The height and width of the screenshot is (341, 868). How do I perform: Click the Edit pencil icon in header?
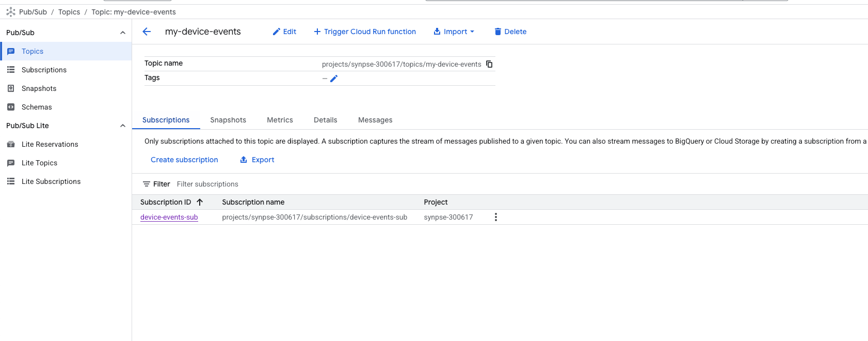[277, 32]
